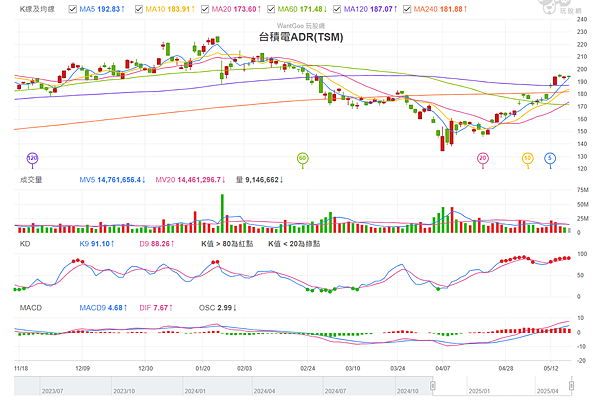Click the pink 20 marker pin
The width and height of the screenshot is (600, 401).
coord(483,160)
